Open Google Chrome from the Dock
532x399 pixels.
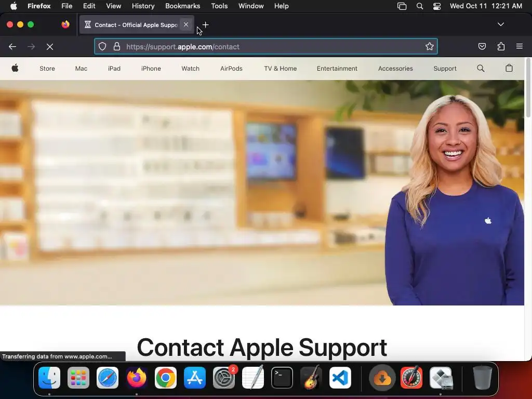tap(166, 378)
